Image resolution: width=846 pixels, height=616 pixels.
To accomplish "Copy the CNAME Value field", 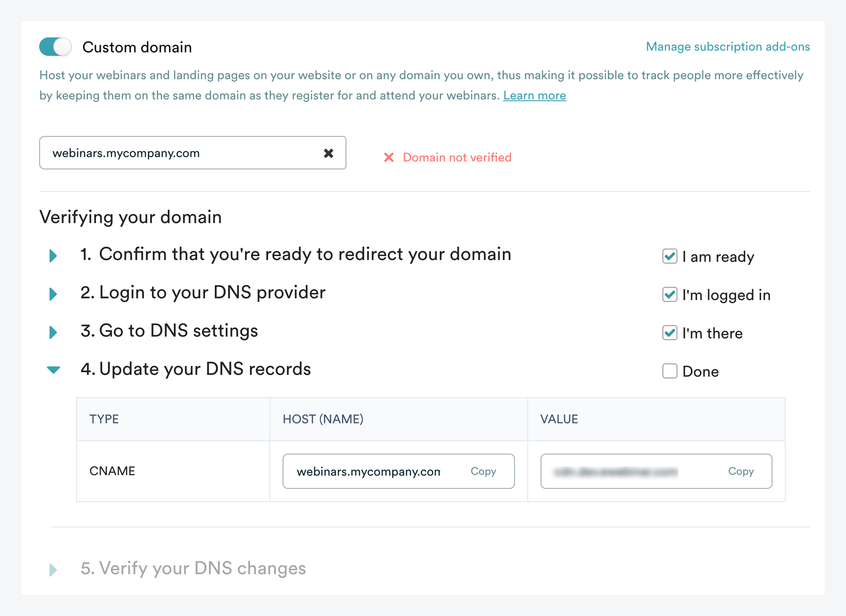I will tap(740, 471).
